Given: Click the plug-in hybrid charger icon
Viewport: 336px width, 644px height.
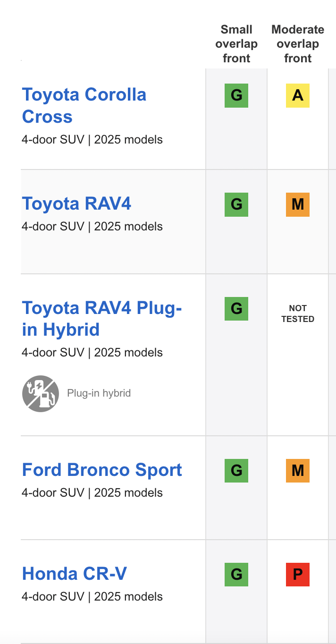Looking at the screenshot, I should click(x=41, y=393).
